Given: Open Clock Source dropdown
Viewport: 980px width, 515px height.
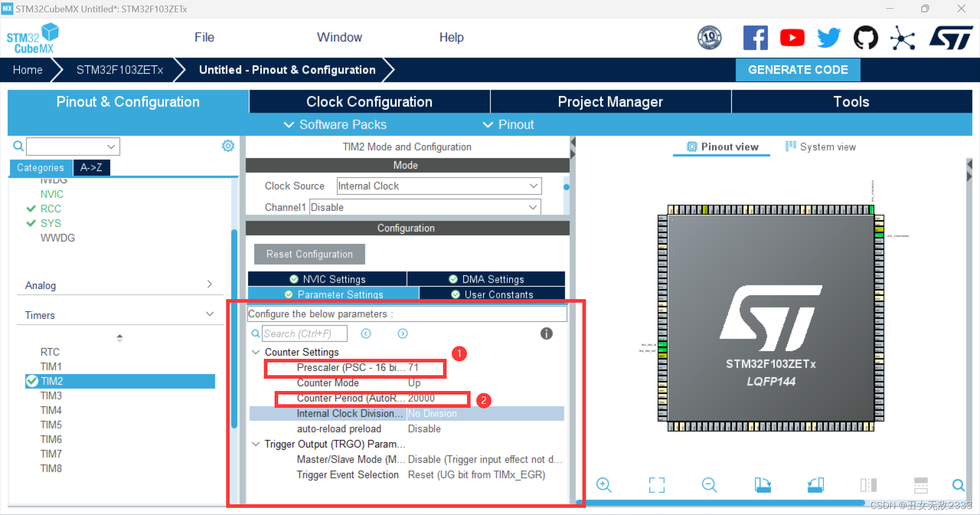Looking at the screenshot, I should [x=439, y=186].
